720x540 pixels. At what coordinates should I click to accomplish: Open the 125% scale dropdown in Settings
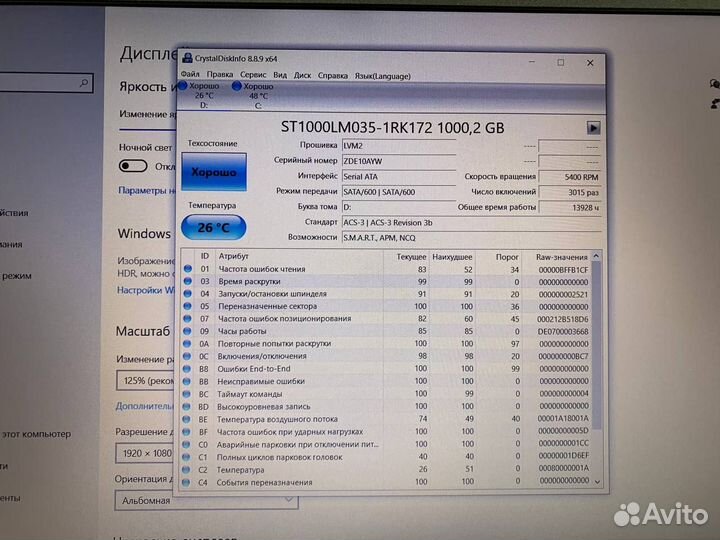(x=147, y=381)
